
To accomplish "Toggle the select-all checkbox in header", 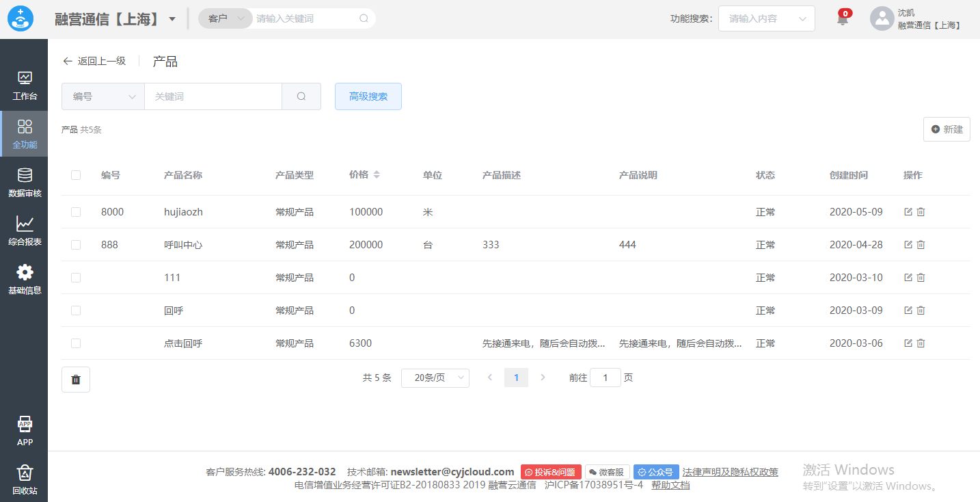I will point(76,175).
